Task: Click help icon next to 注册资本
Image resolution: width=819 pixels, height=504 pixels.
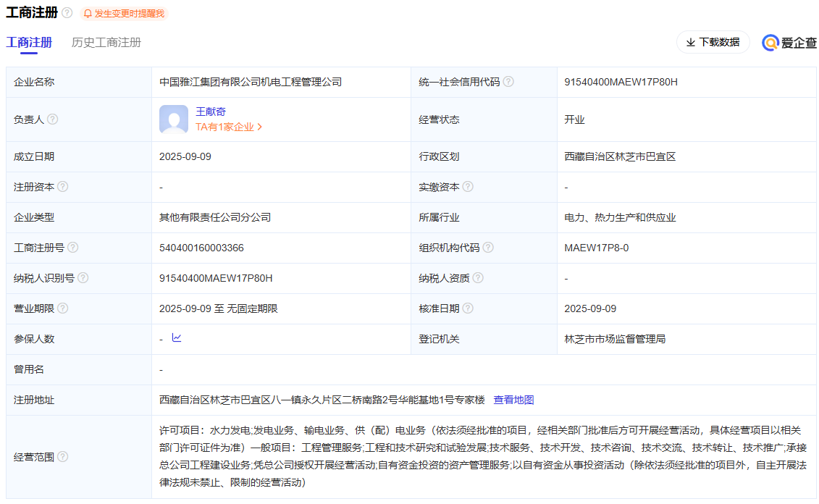Action: pyautogui.click(x=63, y=187)
